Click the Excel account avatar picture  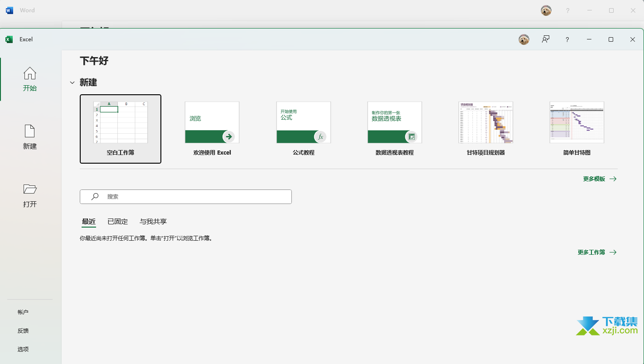coord(524,39)
